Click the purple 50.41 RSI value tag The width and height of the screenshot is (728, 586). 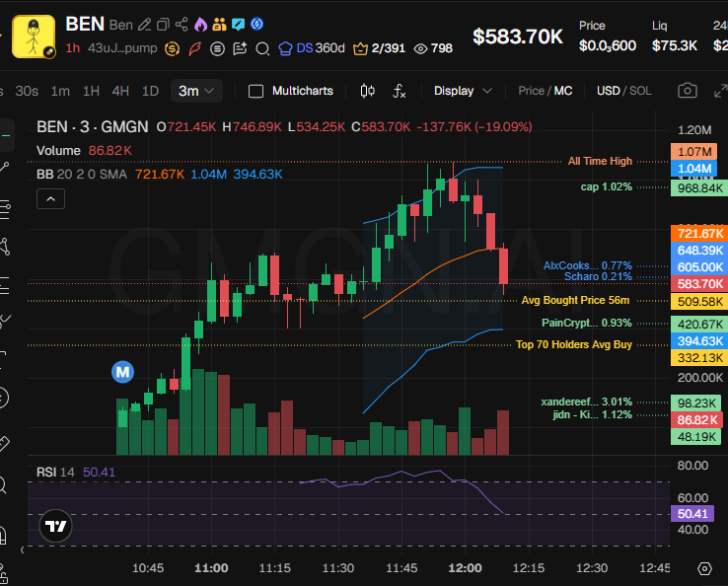click(692, 514)
